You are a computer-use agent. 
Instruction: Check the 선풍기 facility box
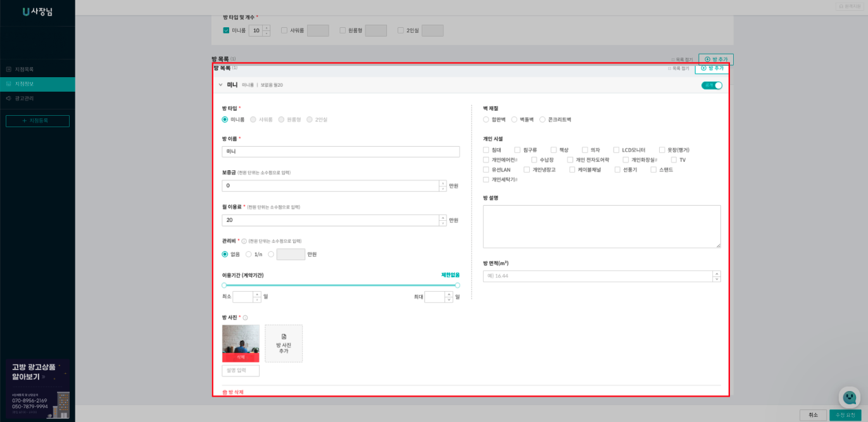tap(618, 170)
